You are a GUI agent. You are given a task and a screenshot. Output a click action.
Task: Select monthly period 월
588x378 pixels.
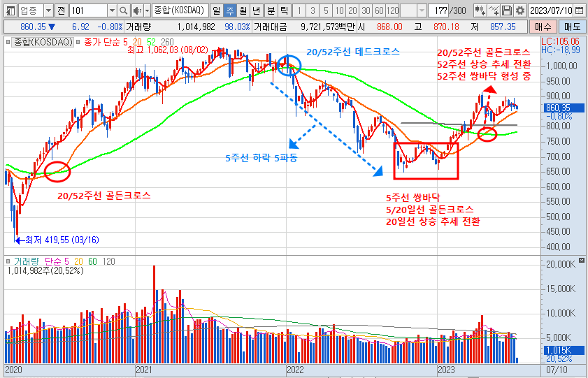point(243,10)
